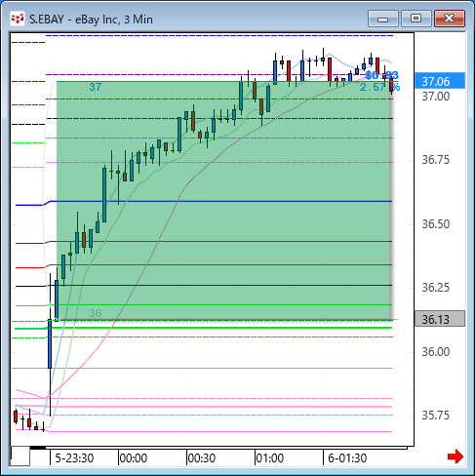Click the 00:30 time axis label
The width and height of the screenshot is (475, 476).
202,458
